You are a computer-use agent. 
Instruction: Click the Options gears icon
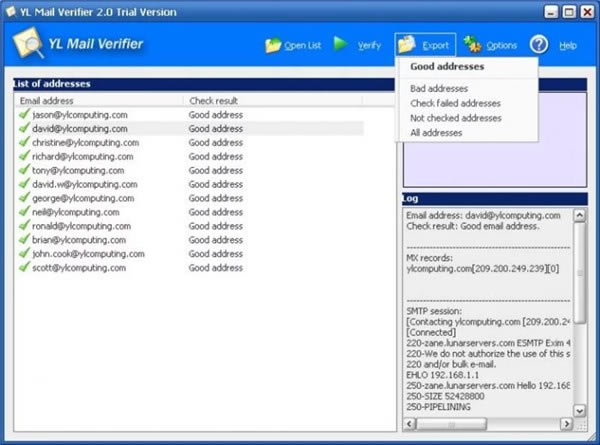472,44
